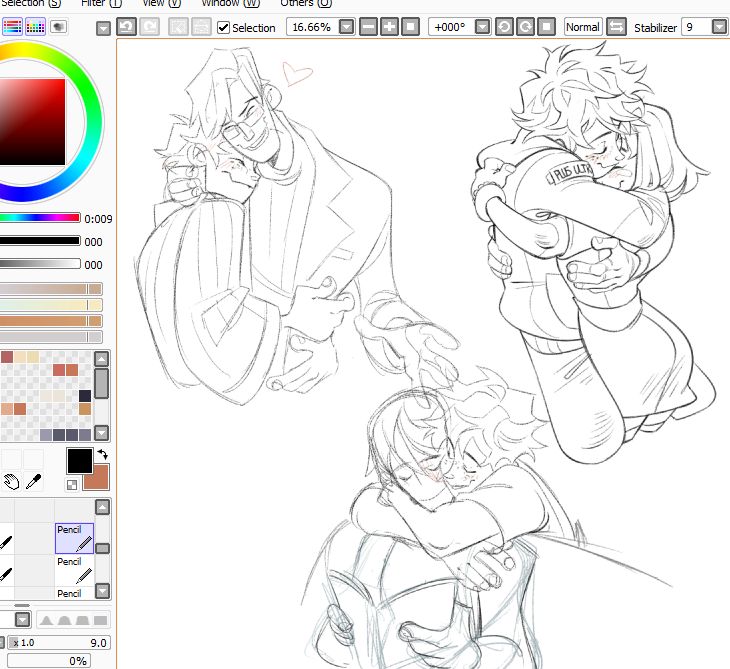730x669 pixels.
Task: Adjust the black saturation slider bar
Action: 40,241
